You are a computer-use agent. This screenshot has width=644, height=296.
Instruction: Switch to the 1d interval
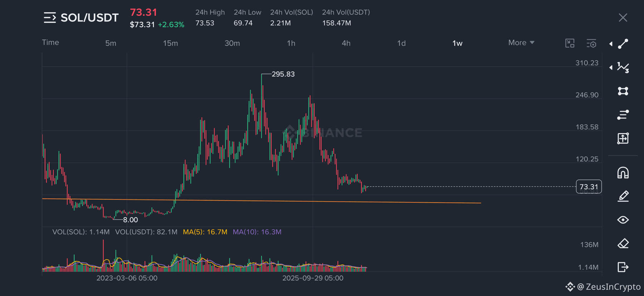click(x=401, y=43)
